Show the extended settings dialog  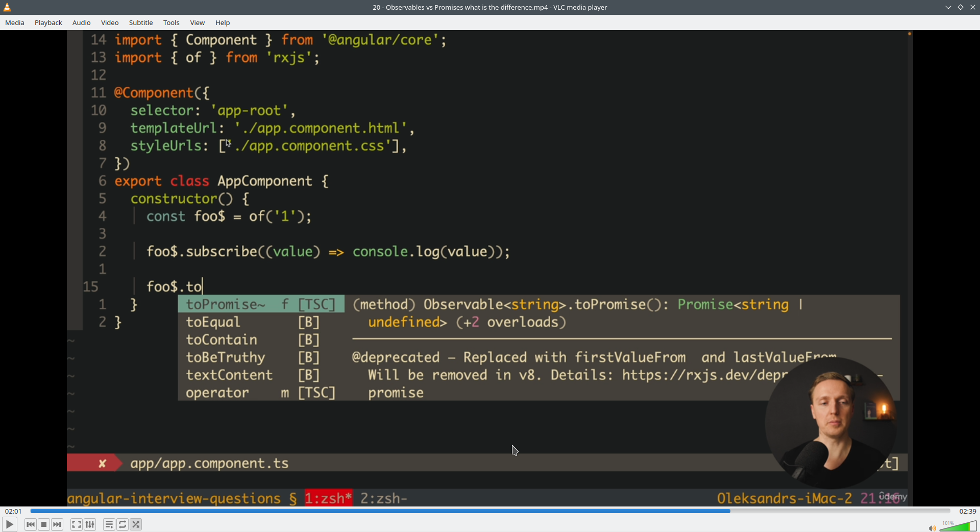(x=90, y=524)
